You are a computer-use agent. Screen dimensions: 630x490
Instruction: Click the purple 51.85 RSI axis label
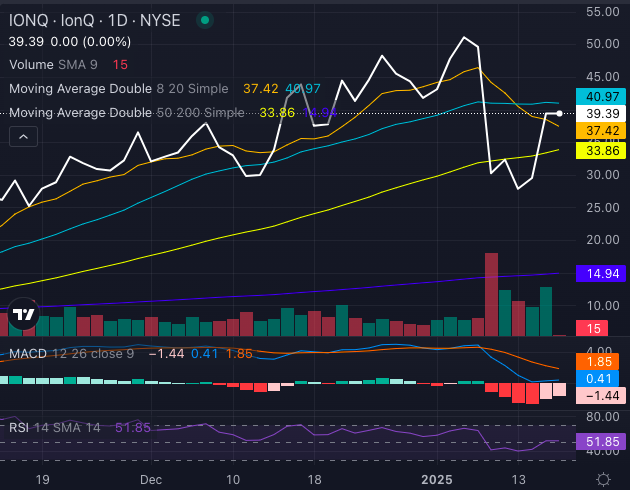point(602,441)
